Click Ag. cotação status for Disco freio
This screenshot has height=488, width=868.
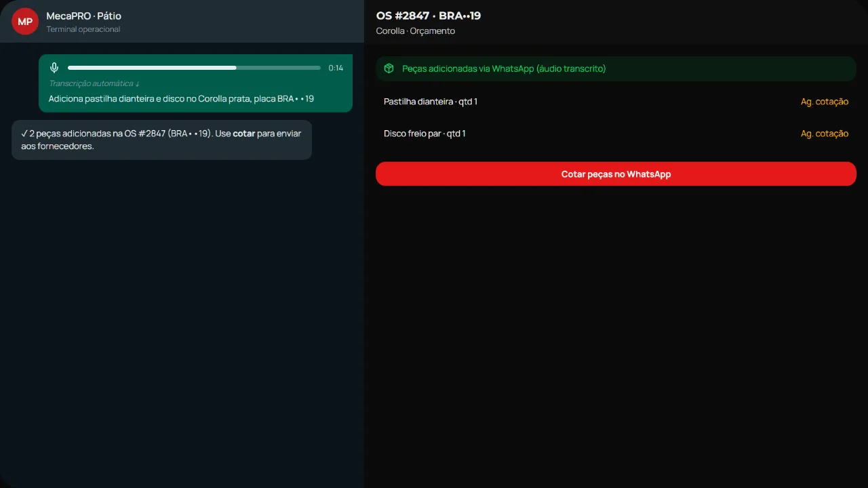pos(825,134)
